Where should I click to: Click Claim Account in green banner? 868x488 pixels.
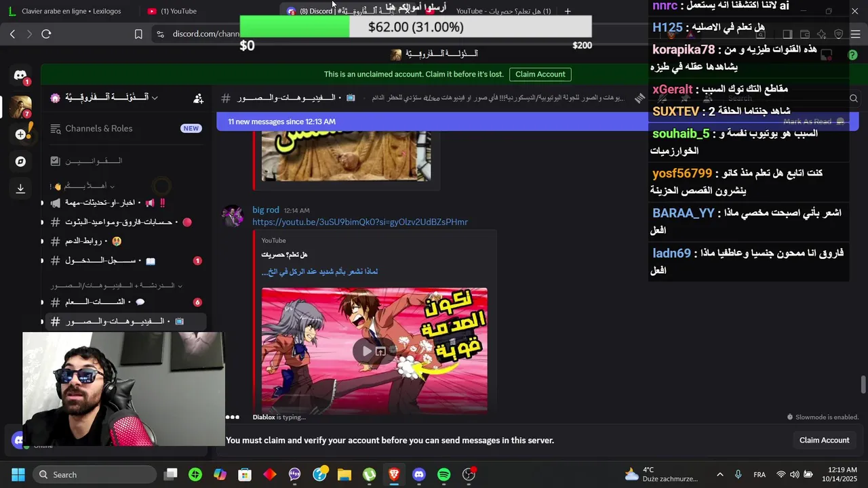pos(540,75)
